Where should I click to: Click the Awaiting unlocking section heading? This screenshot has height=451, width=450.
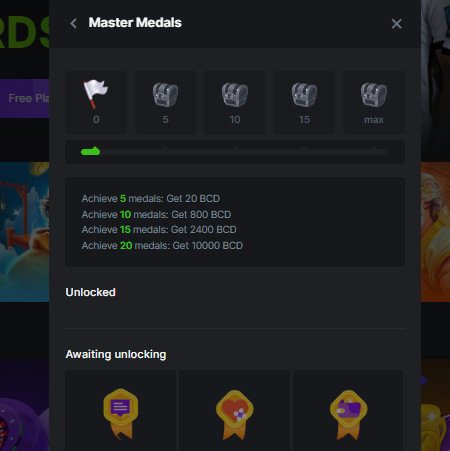tap(116, 354)
